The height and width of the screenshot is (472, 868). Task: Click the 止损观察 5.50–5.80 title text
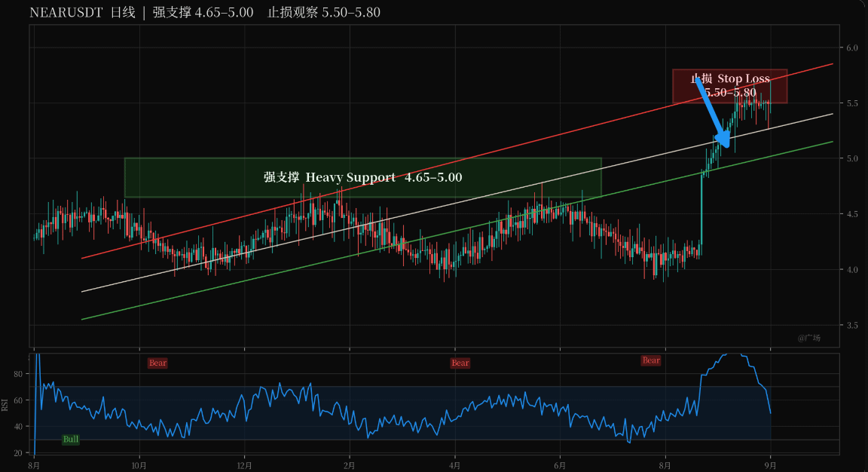(x=324, y=12)
